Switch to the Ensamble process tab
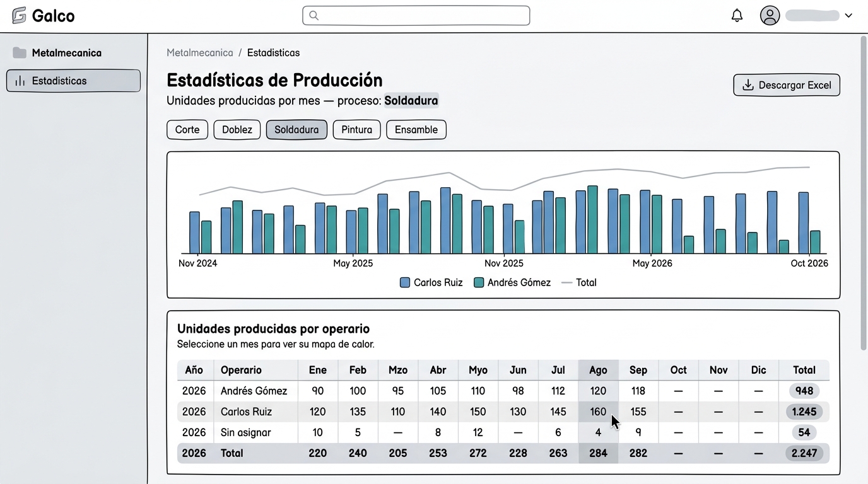Viewport: 868px width, 484px height. click(x=416, y=130)
